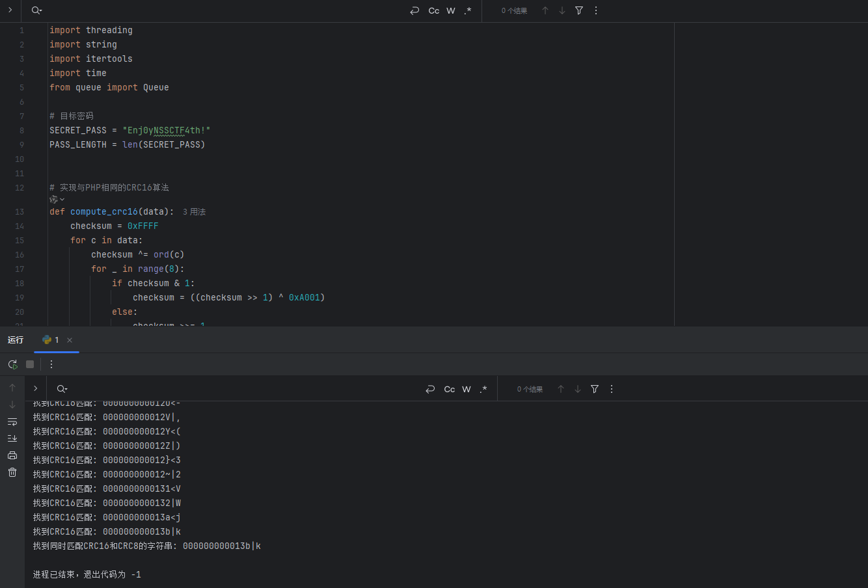This screenshot has height=588, width=868.
Task: Click '进程已结束' exit code message
Action: pos(87,574)
